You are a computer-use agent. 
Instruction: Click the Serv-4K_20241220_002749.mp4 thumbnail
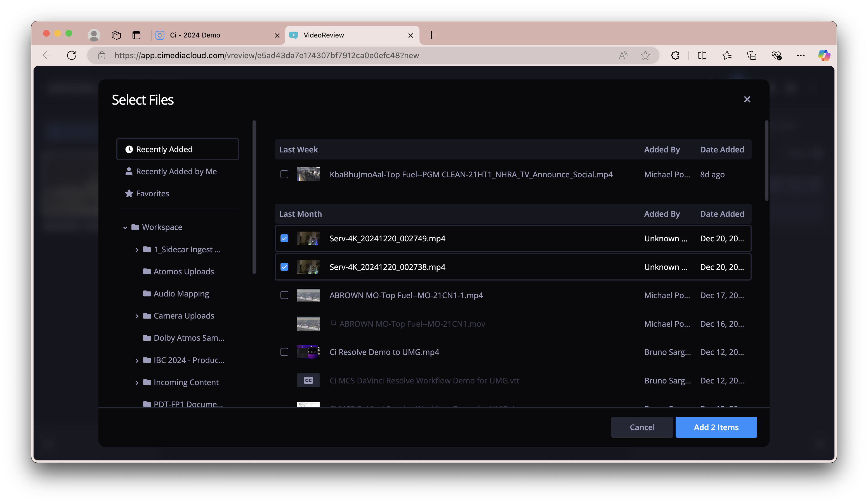tap(308, 238)
